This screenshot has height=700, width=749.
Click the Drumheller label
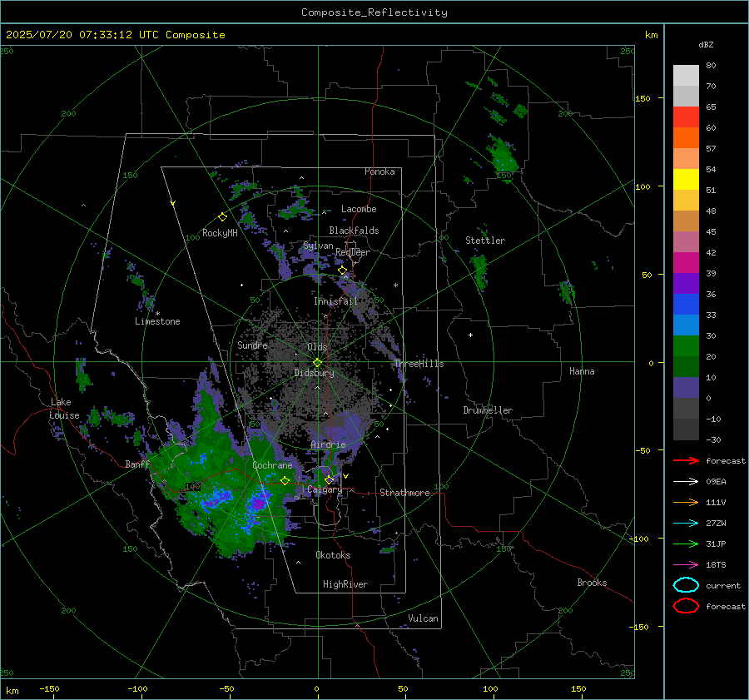(x=488, y=410)
